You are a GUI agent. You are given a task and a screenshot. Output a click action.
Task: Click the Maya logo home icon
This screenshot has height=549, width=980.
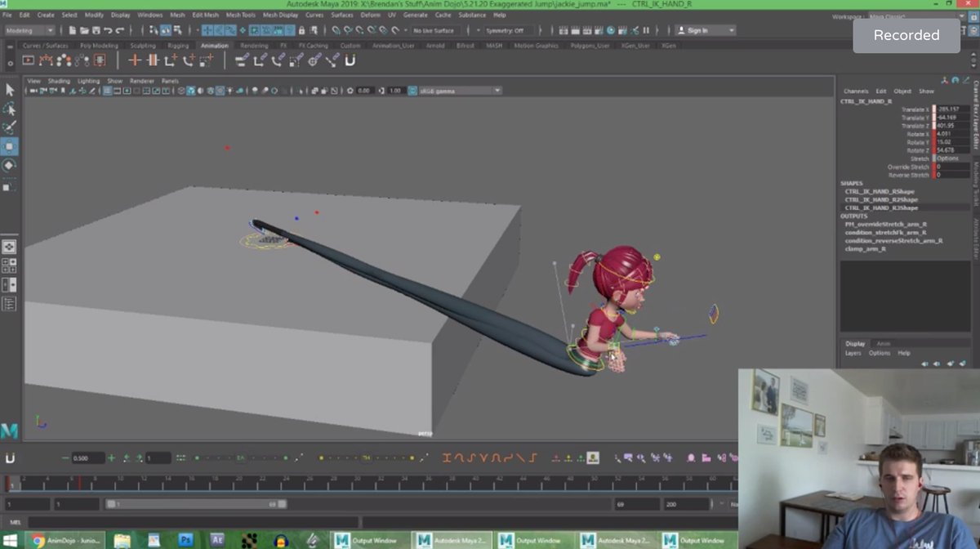pyautogui.click(x=9, y=431)
